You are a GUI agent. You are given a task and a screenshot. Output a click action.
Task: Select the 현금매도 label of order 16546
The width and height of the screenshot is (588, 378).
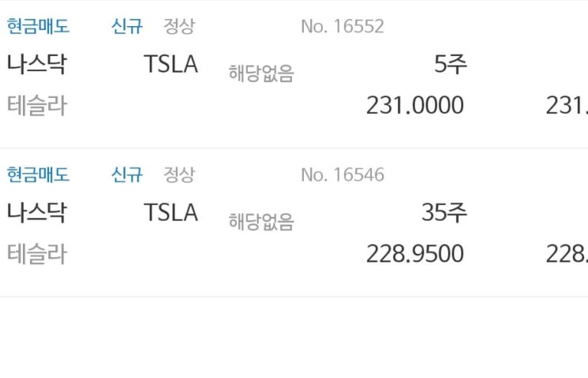[x=38, y=175]
